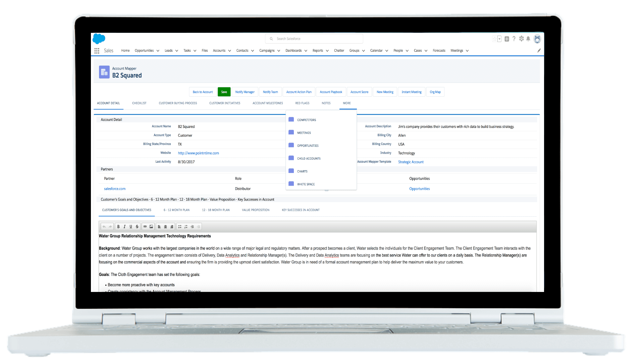Click the Strategic Account template link

[x=411, y=161]
